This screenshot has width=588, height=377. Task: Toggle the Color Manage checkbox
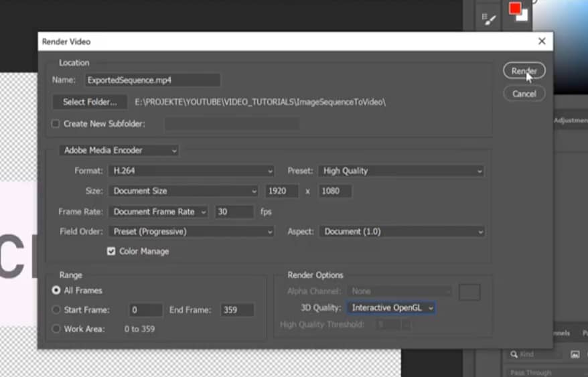coord(111,251)
